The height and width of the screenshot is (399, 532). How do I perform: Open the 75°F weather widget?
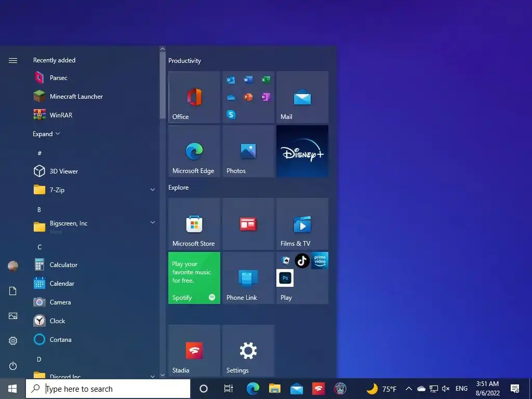[x=382, y=389]
